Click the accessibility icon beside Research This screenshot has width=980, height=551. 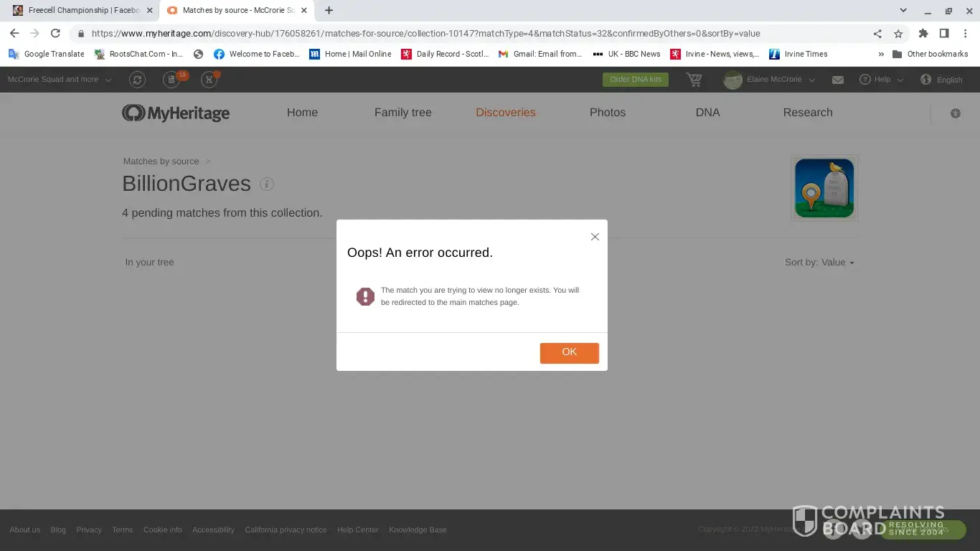(x=955, y=113)
